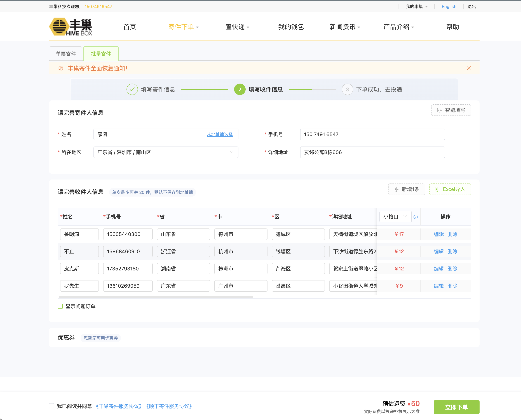521x420 pixels.
Task: Toggle 显示问题订单 checkbox
Action: [x=60, y=306]
